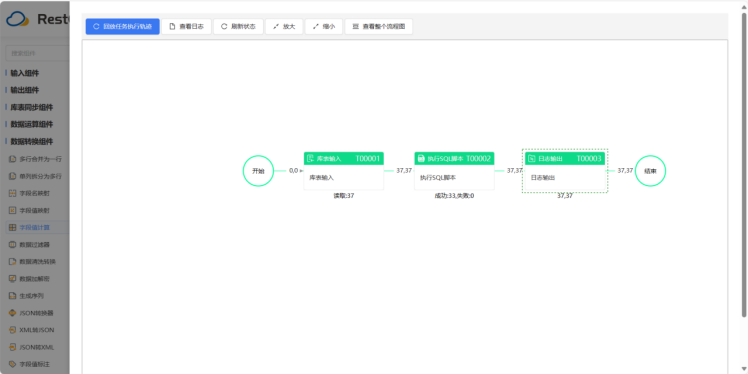The height and width of the screenshot is (374, 748).
Task: Expand the 库表同步组件 category
Action: pos(31,107)
